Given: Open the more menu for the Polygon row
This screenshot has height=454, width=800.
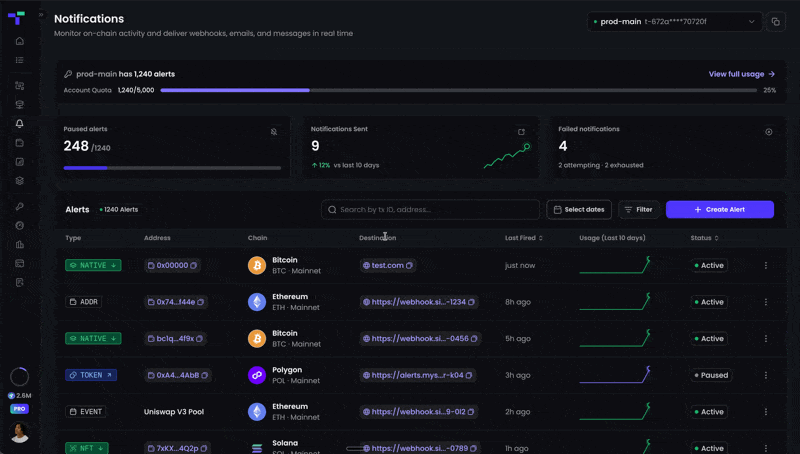Looking at the screenshot, I should click(765, 375).
